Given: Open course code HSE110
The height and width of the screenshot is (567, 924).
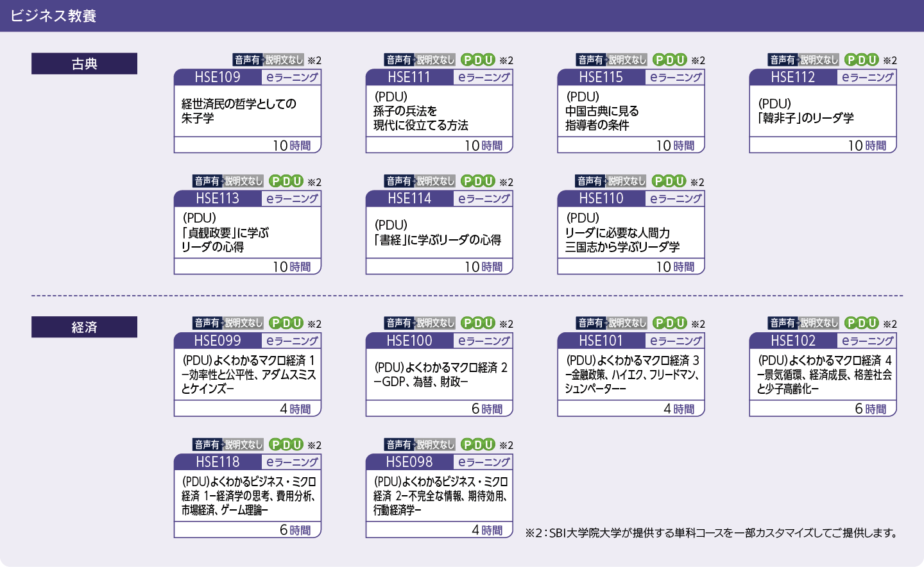Looking at the screenshot, I should pos(601,198).
